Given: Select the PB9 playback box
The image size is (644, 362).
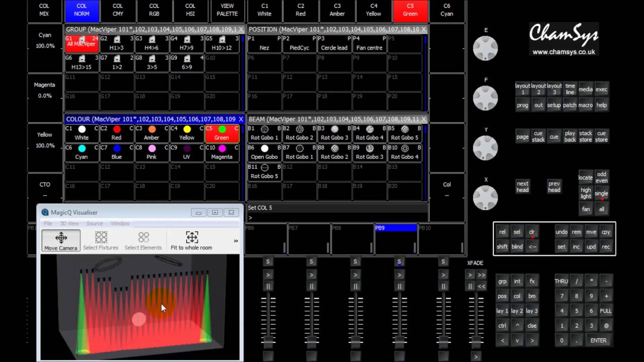Looking at the screenshot, I should click(x=395, y=239).
